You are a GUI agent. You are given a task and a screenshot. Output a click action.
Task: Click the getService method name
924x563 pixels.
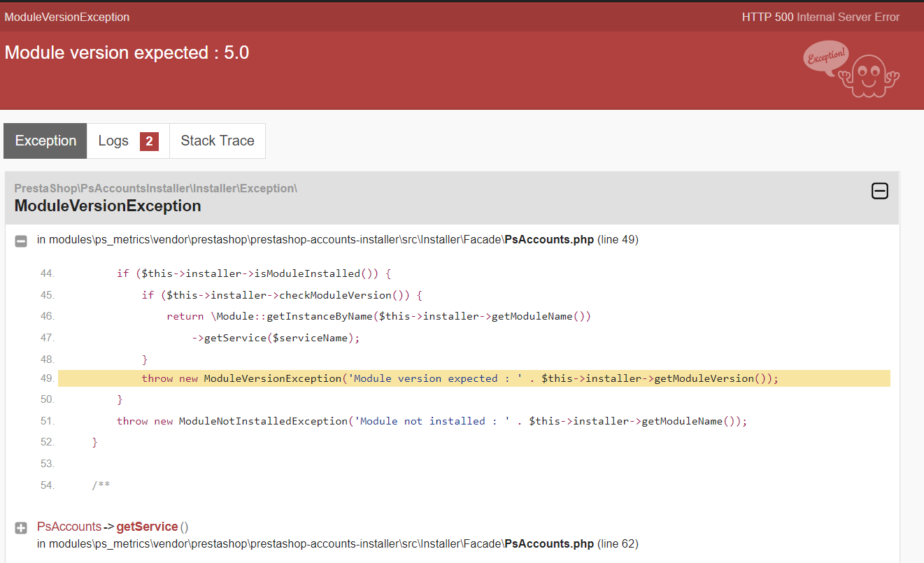[147, 527]
